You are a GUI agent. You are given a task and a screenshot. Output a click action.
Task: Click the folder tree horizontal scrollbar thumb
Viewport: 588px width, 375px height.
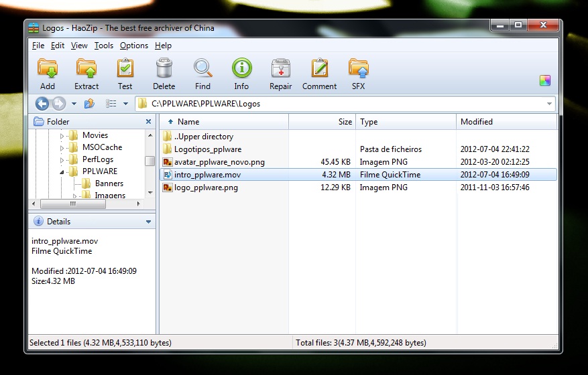point(73,204)
